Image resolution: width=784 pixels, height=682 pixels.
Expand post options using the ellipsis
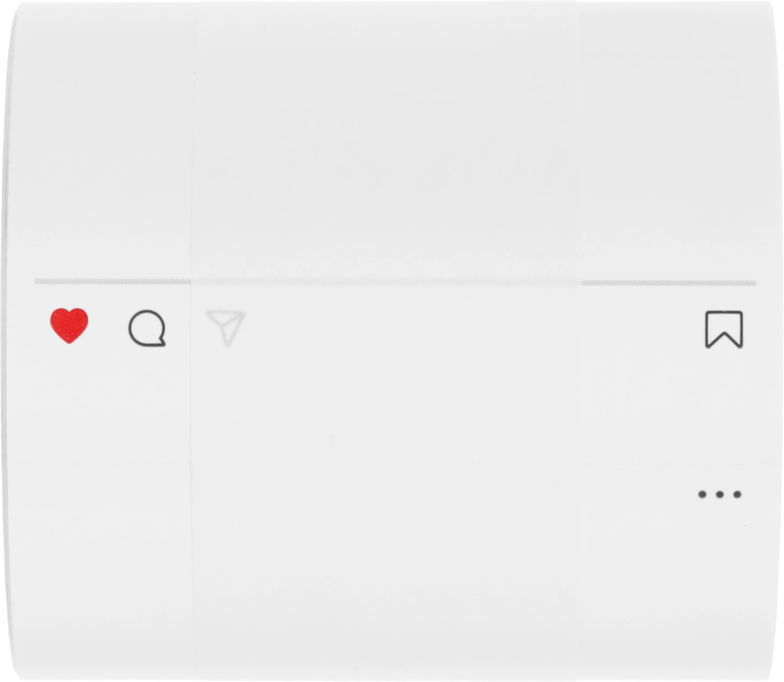[720, 494]
